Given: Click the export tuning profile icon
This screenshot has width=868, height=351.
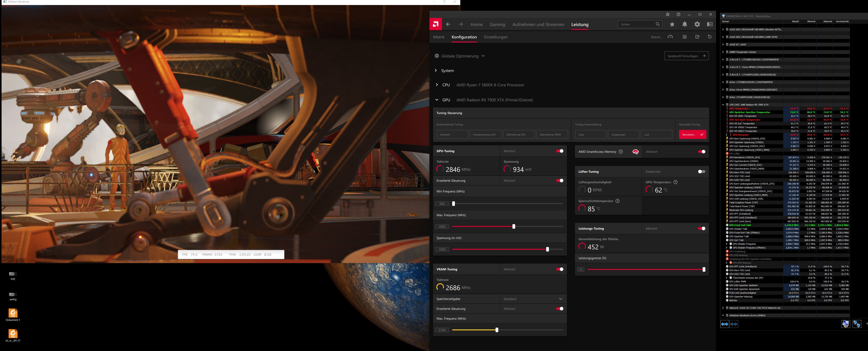Looking at the screenshot, I should click(x=697, y=37).
